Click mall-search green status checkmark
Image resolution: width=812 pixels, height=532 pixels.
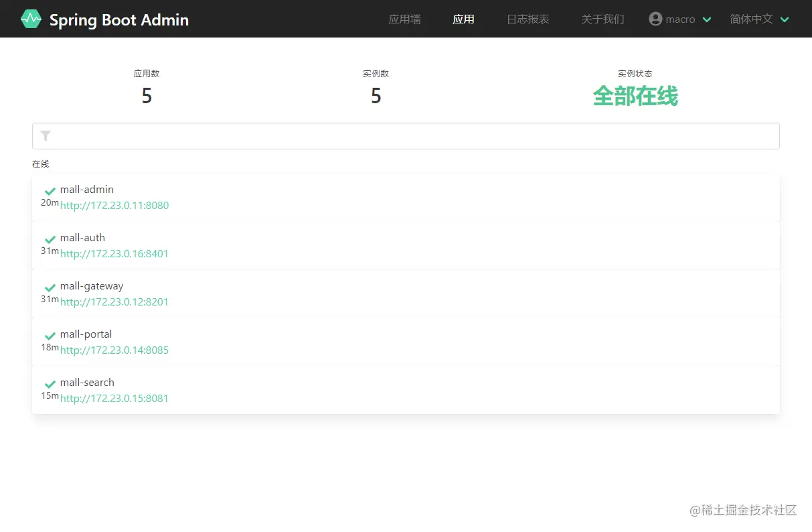click(x=50, y=384)
